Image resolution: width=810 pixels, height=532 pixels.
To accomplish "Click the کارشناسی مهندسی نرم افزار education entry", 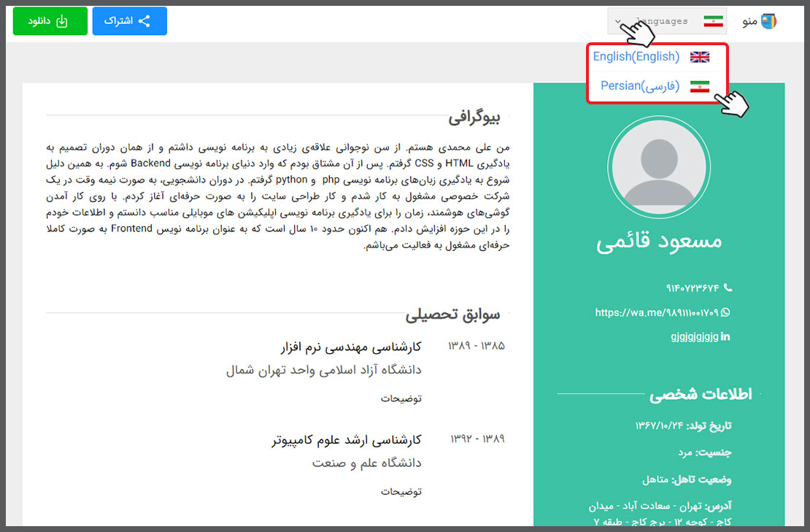I will (350, 346).
